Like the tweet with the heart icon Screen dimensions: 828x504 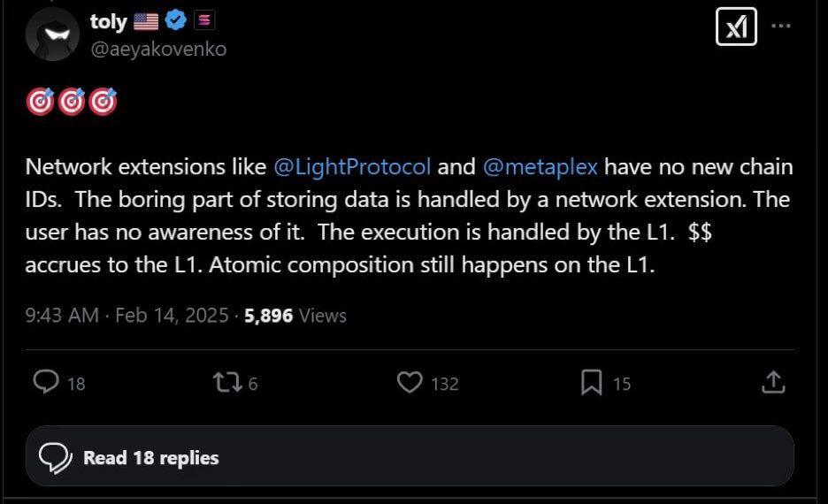click(x=409, y=382)
